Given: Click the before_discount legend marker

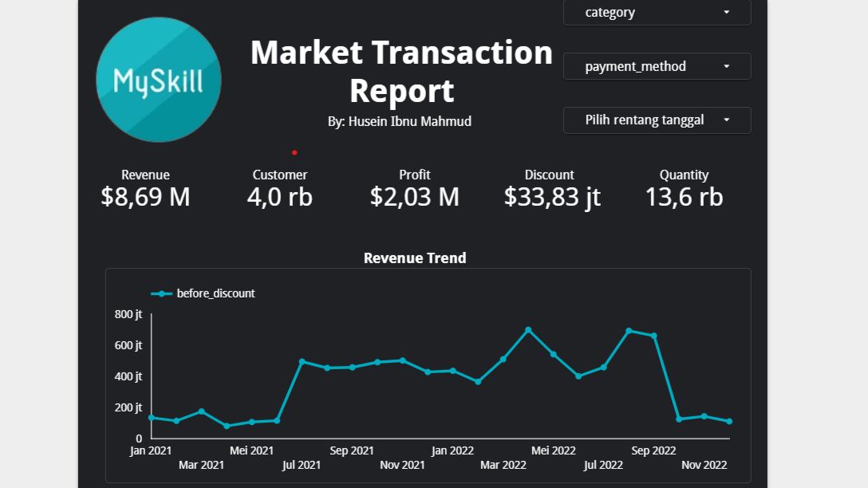Looking at the screenshot, I should click(162, 293).
